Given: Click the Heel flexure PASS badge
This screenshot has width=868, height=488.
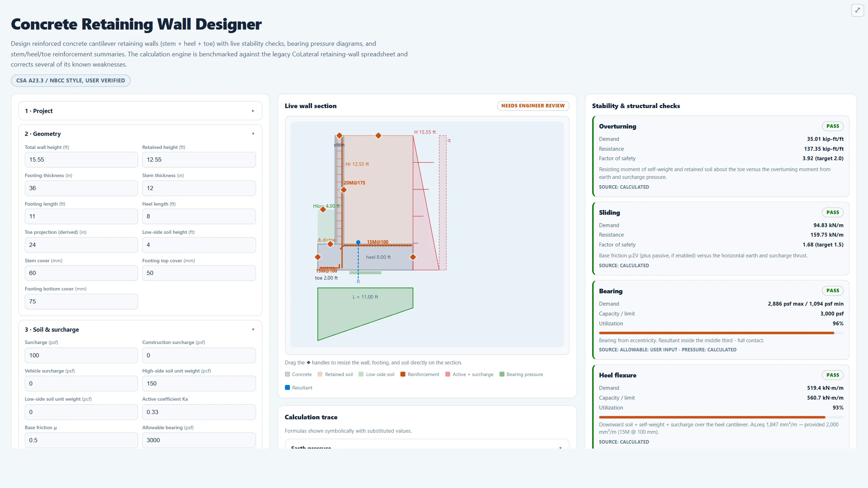Looking at the screenshot, I should (833, 375).
